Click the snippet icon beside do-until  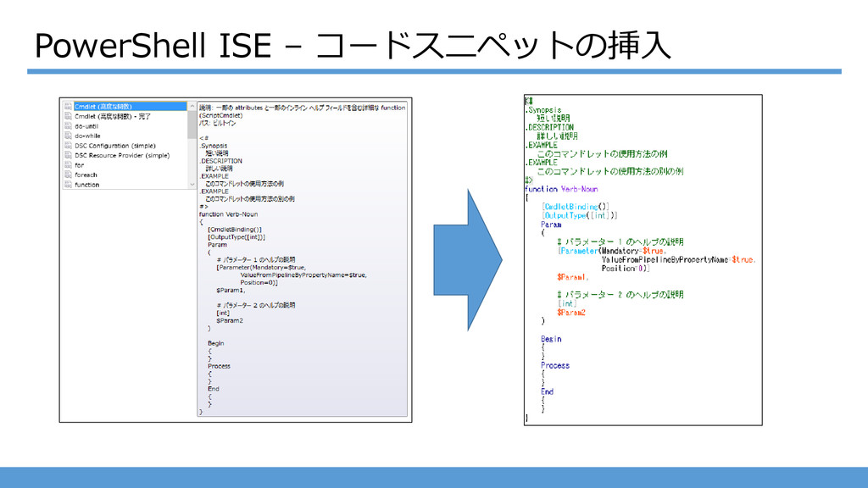click(68, 126)
